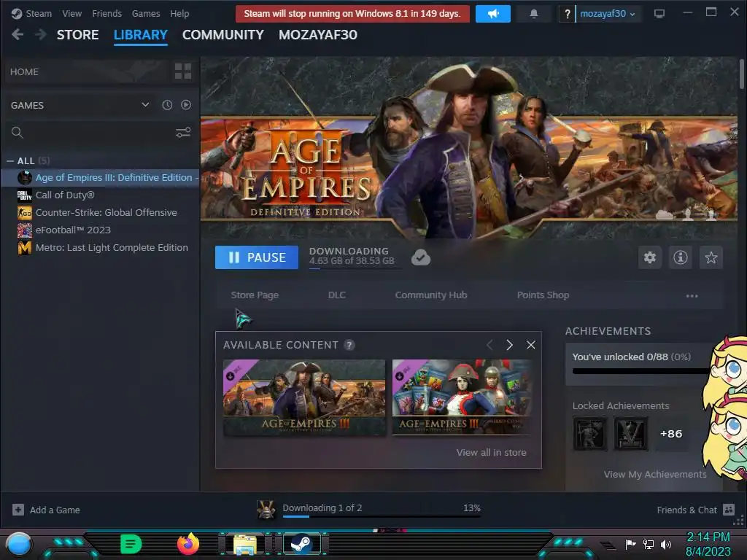Open first locked achievement icon

click(589, 434)
